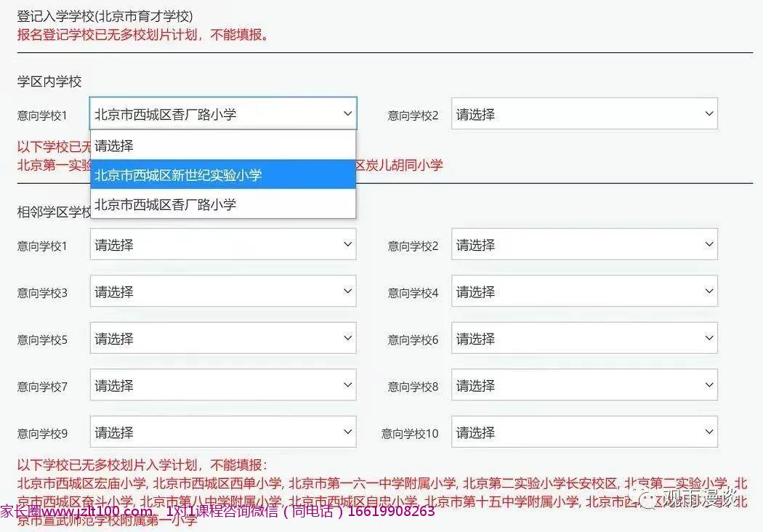Open 相邻学区 意向学校2 dropdown
The height and width of the screenshot is (532, 763).
[x=584, y=244]
